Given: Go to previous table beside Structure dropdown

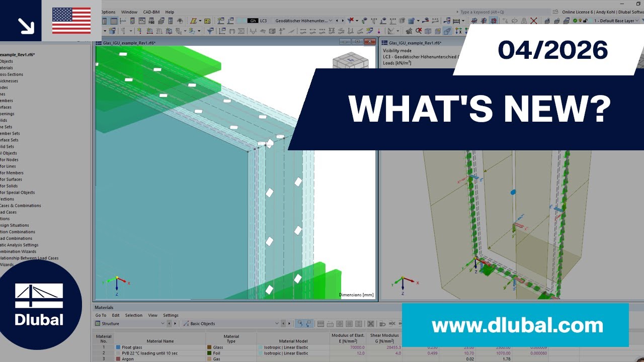Looking at the screenshot, I should (x=169, y=324).
